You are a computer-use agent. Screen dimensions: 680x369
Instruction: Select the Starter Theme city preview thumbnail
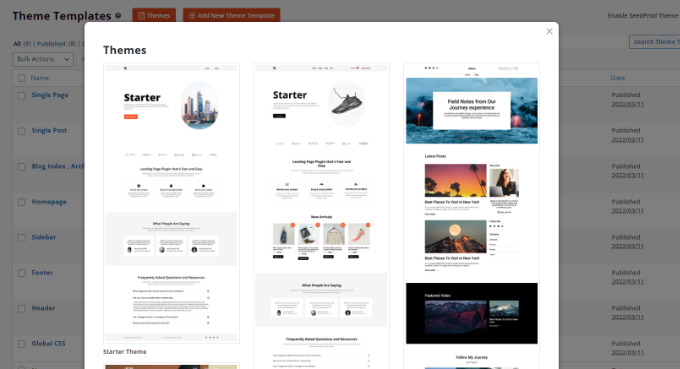[x=171, y=203]
